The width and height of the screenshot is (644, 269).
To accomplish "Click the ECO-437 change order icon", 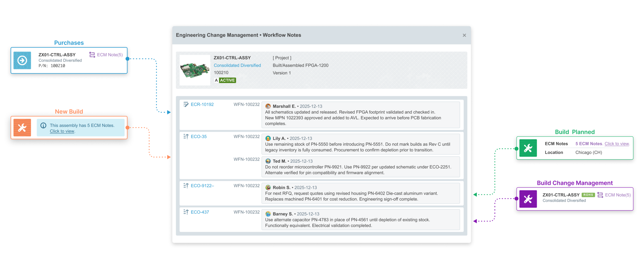I will [x=186, y=212].
